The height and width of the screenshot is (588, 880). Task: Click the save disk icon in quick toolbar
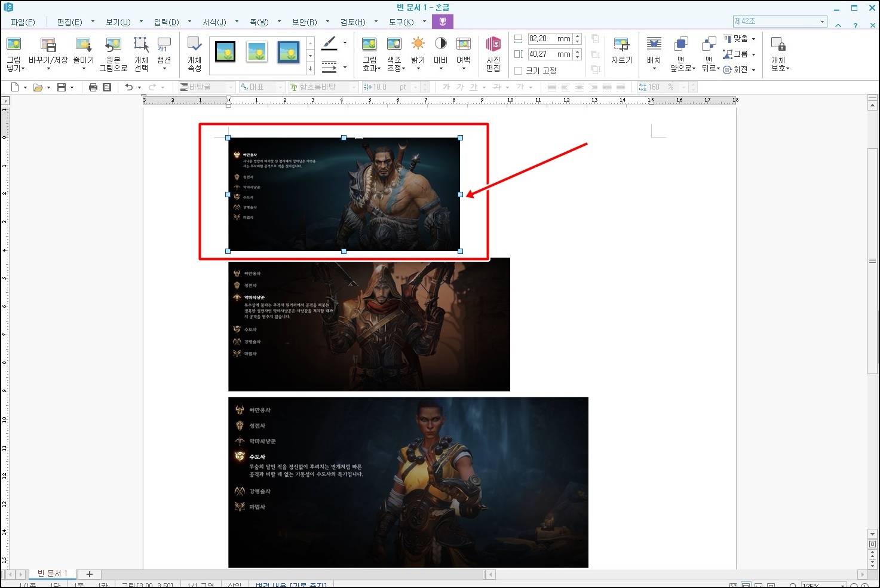(x=61, y=87)
